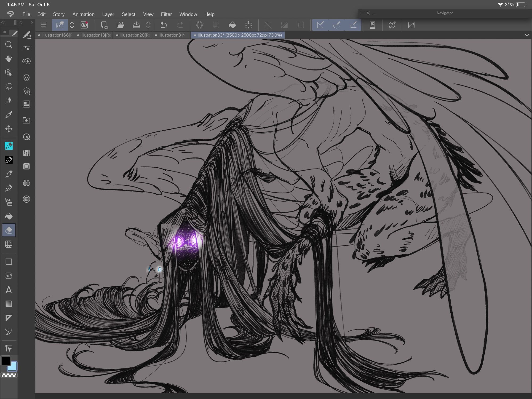This screenshot has width=532, height=399.
Task: Toggle the highlighted touch gesture setting button
Action: [x=60, y=25]
